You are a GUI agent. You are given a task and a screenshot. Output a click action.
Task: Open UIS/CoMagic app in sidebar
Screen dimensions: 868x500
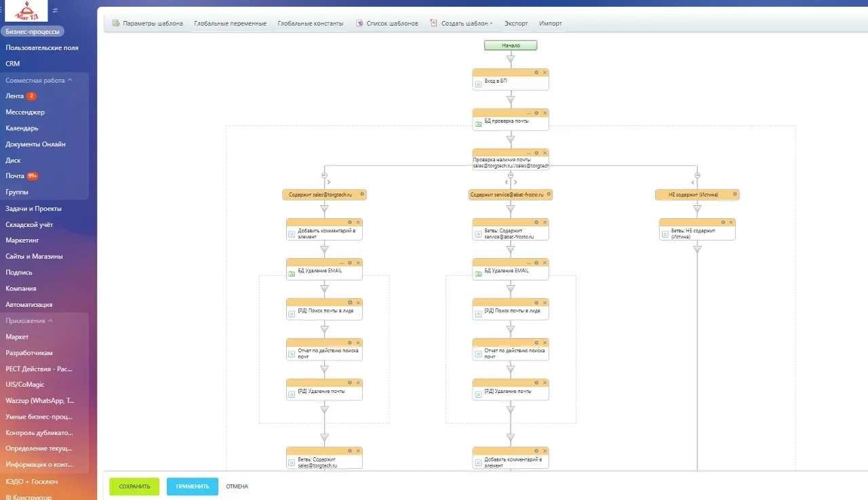25,385
